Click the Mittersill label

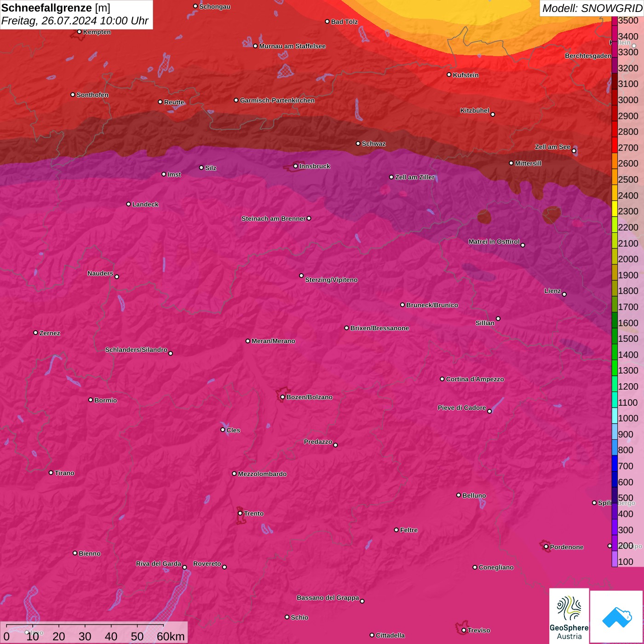(528, 163)
